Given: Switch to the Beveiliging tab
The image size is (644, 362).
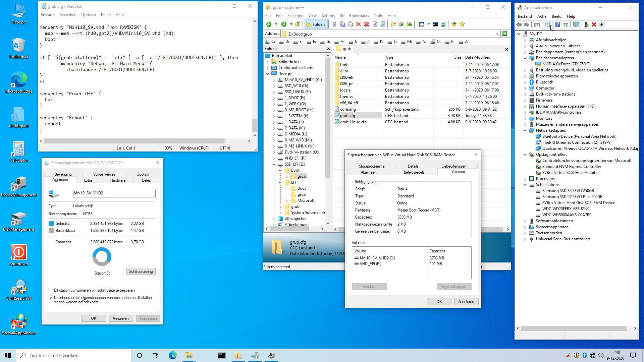Looking at the screenshot, I should (x=63, y=174).
